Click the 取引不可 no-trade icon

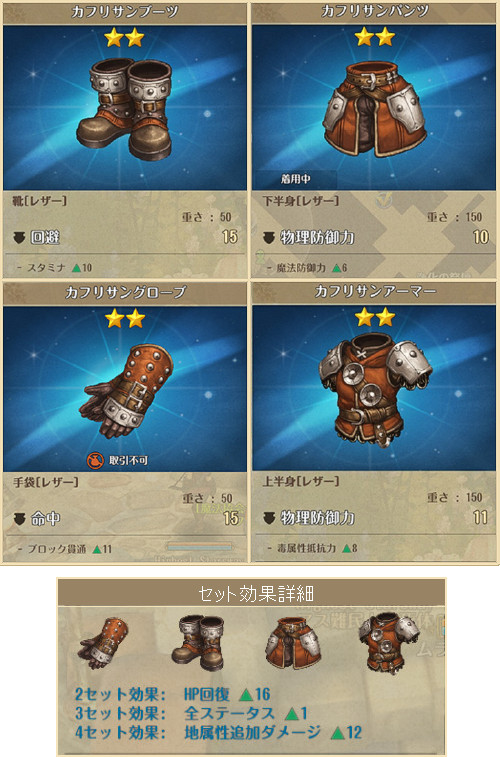[95, 461]
